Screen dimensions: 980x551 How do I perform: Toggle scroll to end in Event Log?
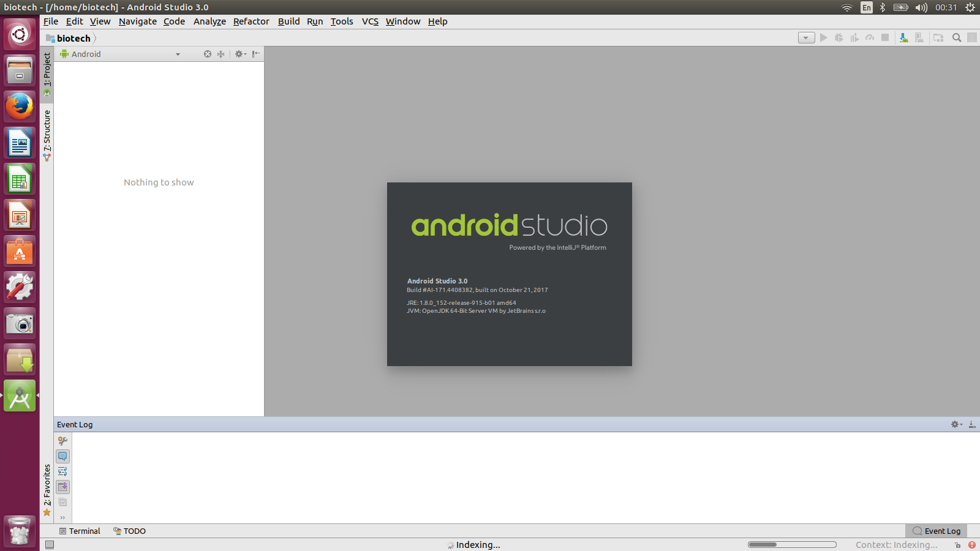[x=62, y=487]
